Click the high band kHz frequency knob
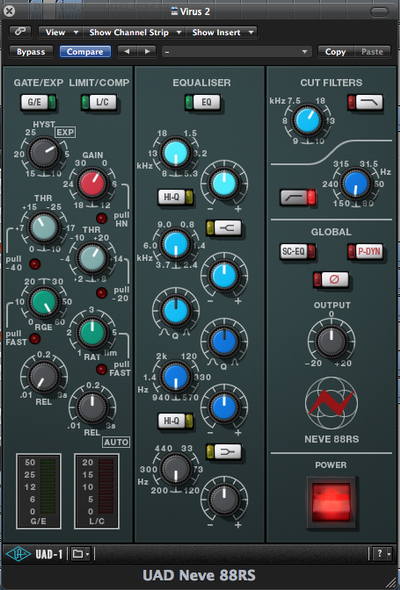 176,152
